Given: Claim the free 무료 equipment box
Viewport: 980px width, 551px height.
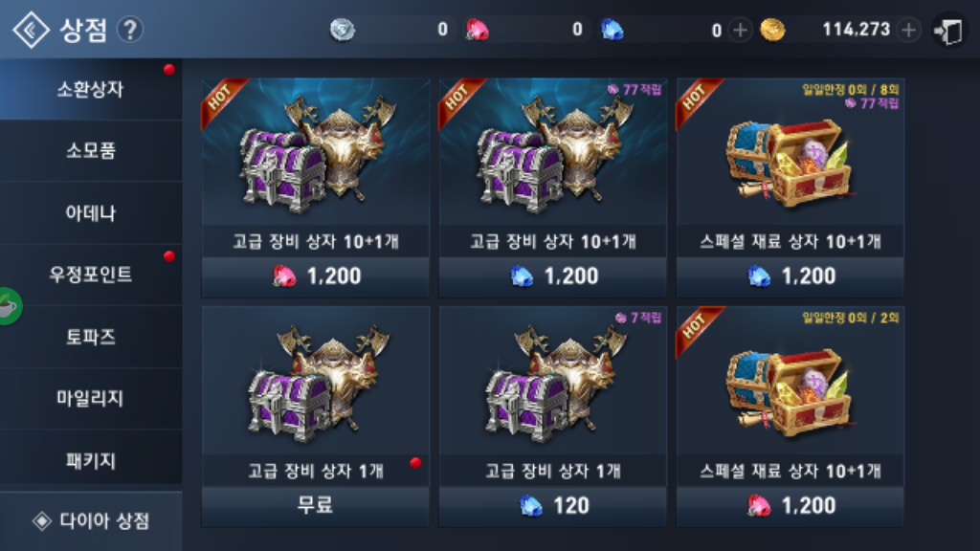Looking at the screenshot, I should coord(315,505).
